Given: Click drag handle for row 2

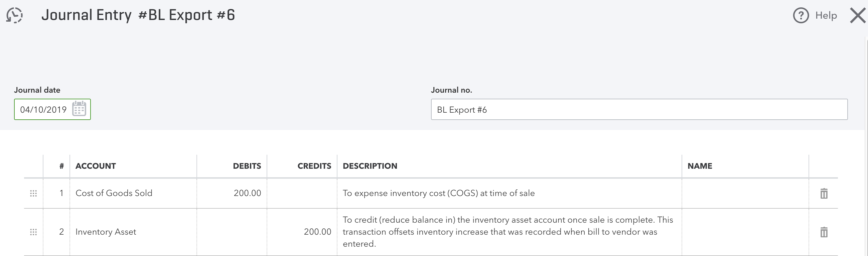Looking at the screenshot, I should [33, 232].
